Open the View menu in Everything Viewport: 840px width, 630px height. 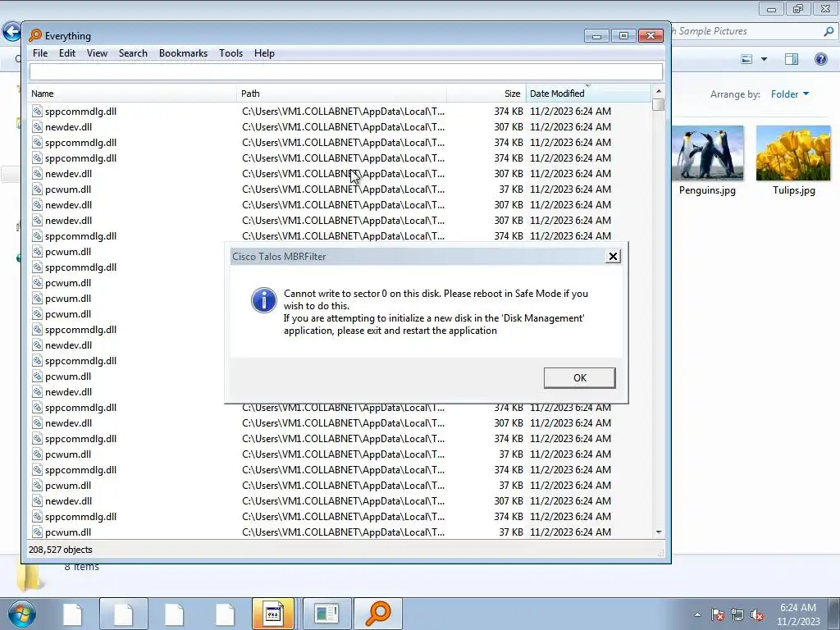tap(97, 53)
